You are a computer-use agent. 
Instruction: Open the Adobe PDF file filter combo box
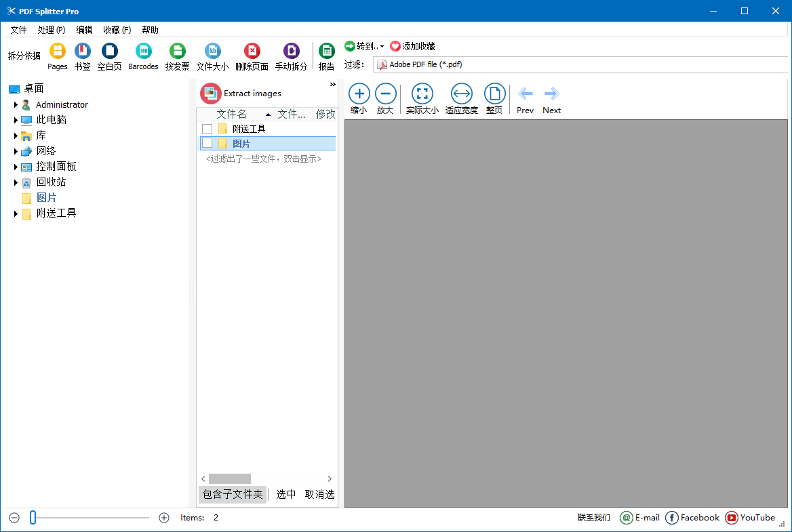pyautogui.click(x=580, y=64)
